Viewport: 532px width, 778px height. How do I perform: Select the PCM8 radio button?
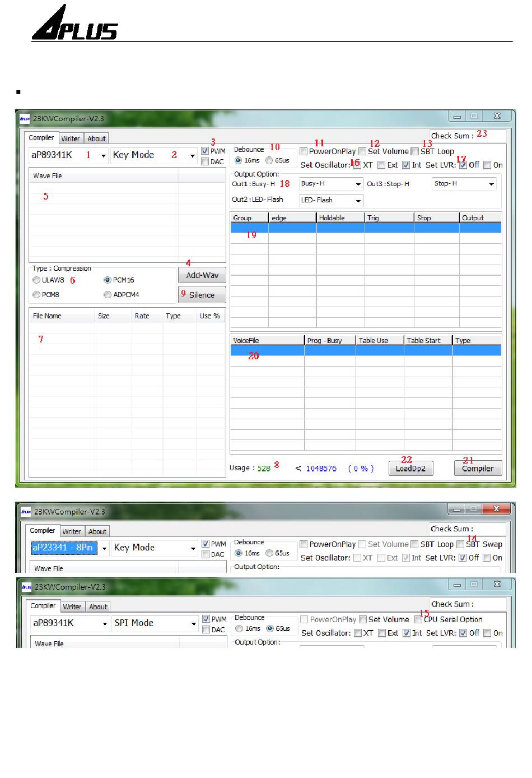pos(36,295)
